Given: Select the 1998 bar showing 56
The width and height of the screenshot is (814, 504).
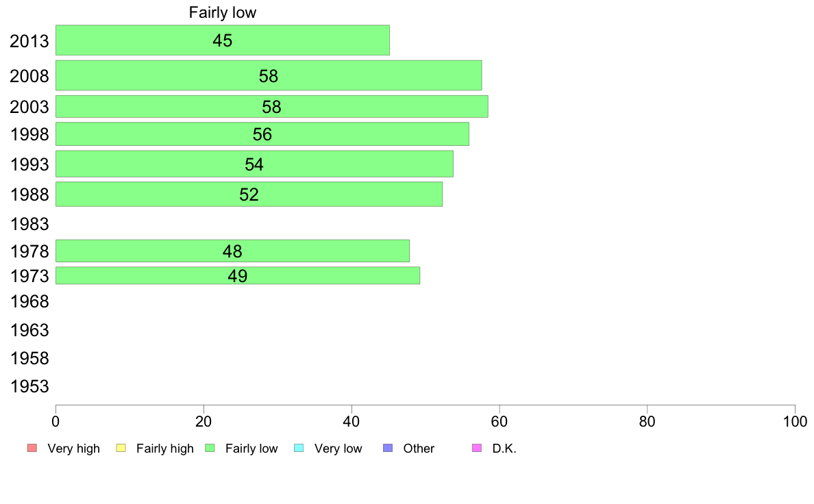Looking at the screenshot, I should [262, 134].
